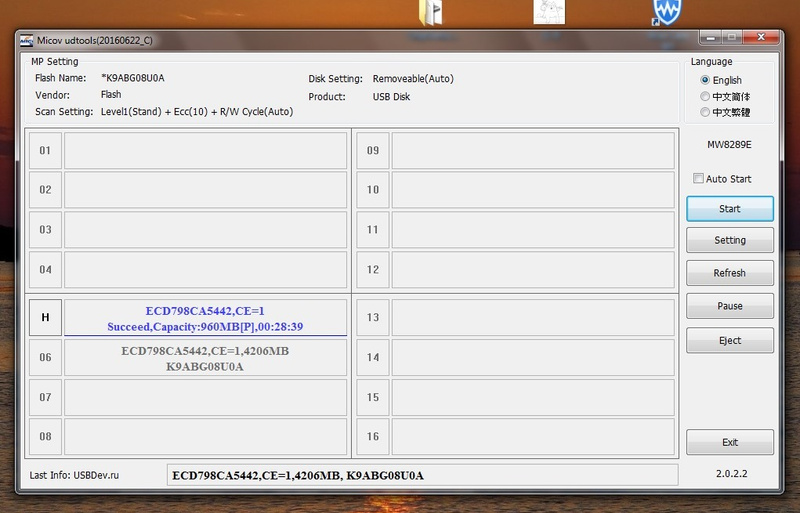The width and height of the screenshot is (800, 513).
Task: Click the Exit button
Action: (x=730, y=442)
